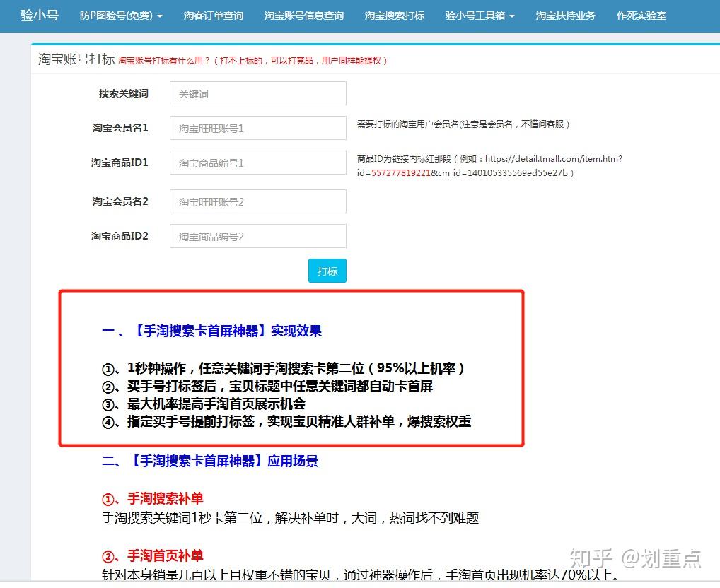Click the 搜索关键词 input field
720x588 pixels.
(x=258, y=93)
